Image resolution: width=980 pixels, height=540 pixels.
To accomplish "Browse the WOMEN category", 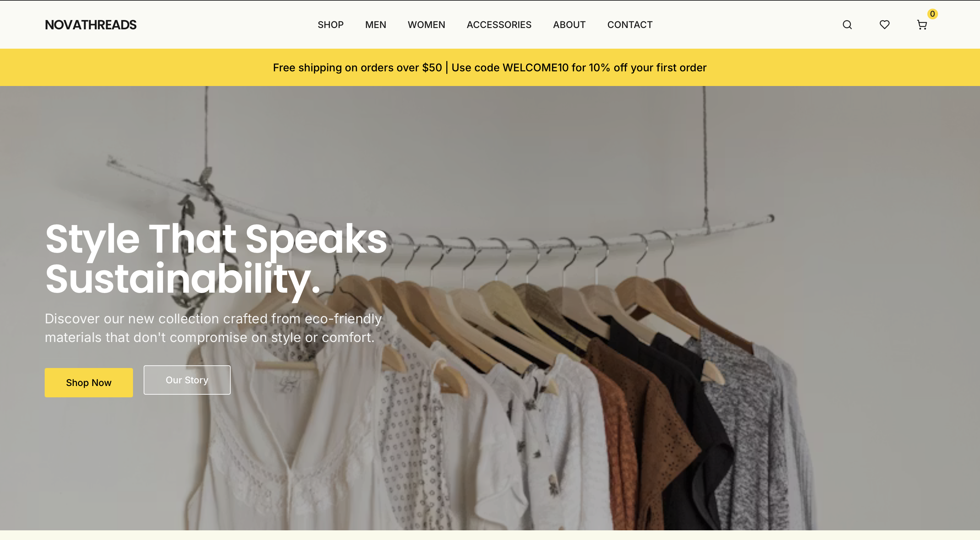I will pos(426,25).
